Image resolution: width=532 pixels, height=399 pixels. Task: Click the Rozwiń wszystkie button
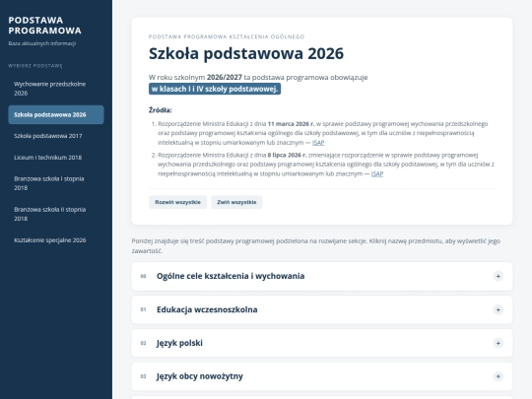[177, 202]
